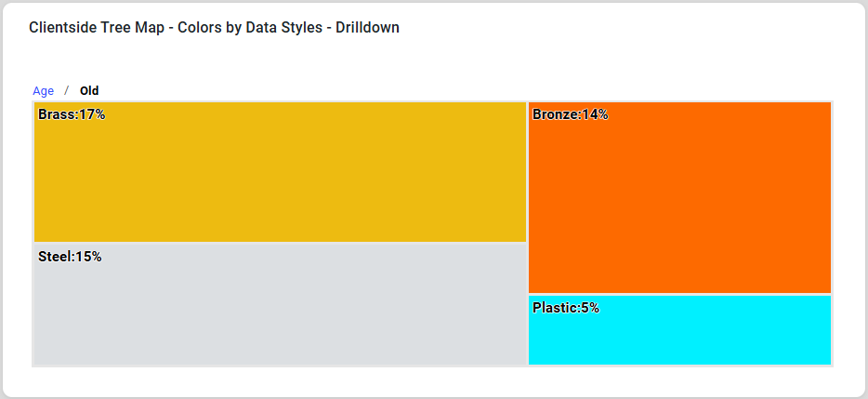Click the "14%" value on Bronze

point(596,115)
